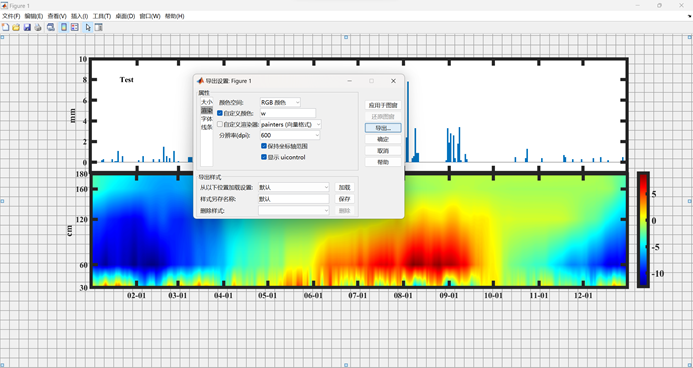The height and width of the screenshot is (368, 693).
Task: Toggle the Insert Legend toolbar icon
Action: coord(75,27)
